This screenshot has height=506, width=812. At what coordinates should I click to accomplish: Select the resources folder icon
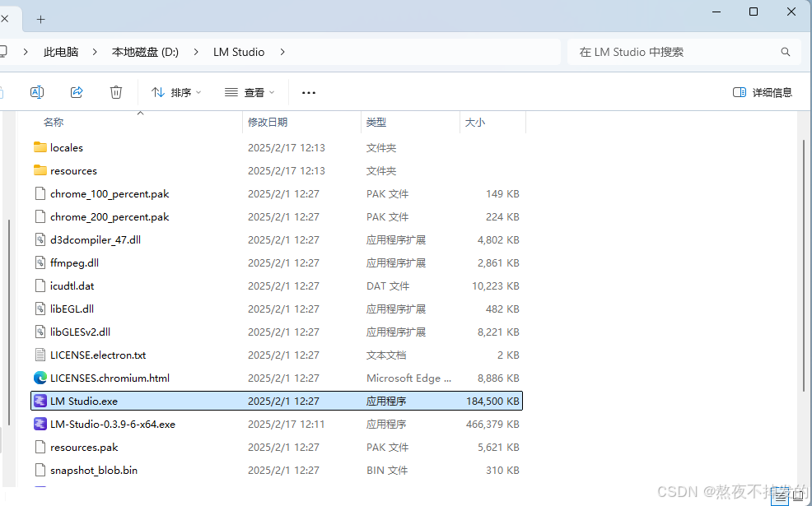tap(40, 171)
